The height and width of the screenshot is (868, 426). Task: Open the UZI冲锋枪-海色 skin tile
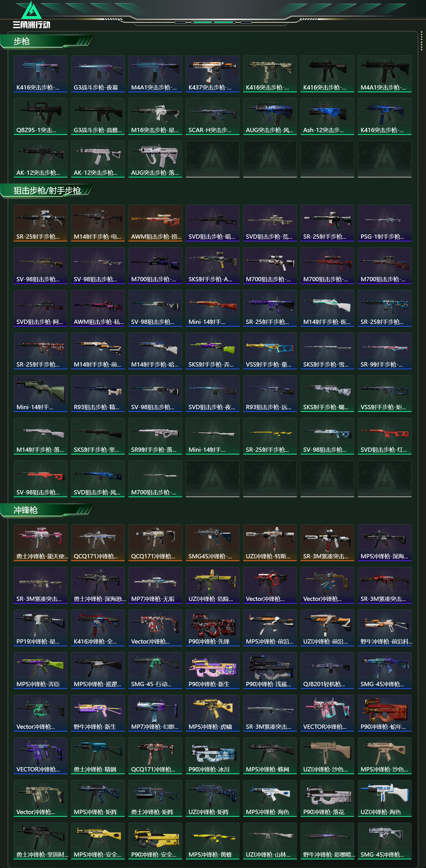[x=384, y=798]
